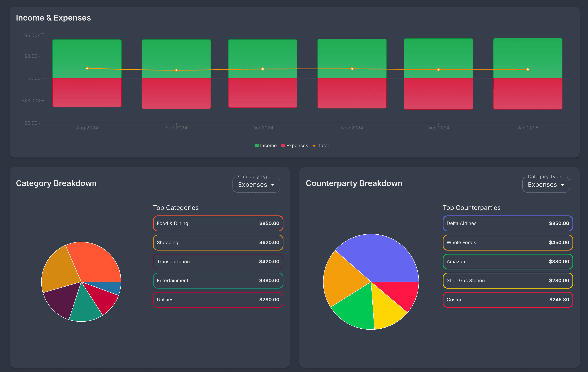The image size is (588, 372).
Task: Open Counterparty Breakdown type dropdown
Action: [x=546, y=185]
